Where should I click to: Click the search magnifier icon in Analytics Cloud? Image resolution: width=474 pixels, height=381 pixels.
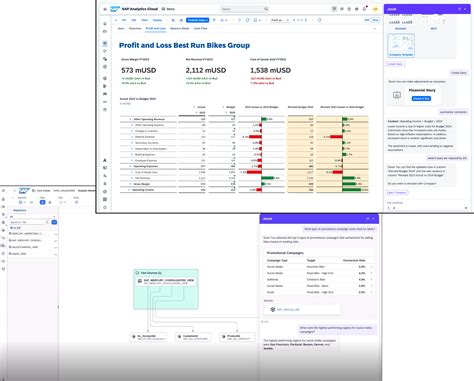(266, 9)
